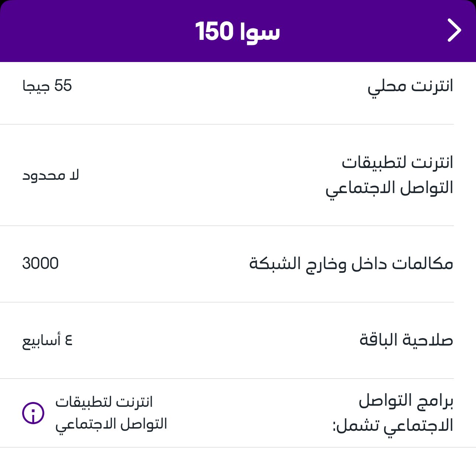Click the number 150 in the header
This screenshot has height=450, width=476.
tap(214, 31)
